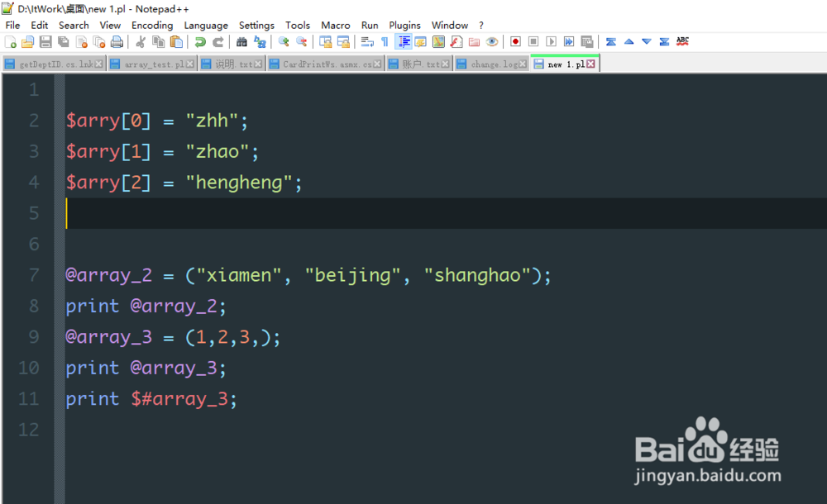Click the Zoom In magnifier icon
827x504 pixels.
point(284,41)
